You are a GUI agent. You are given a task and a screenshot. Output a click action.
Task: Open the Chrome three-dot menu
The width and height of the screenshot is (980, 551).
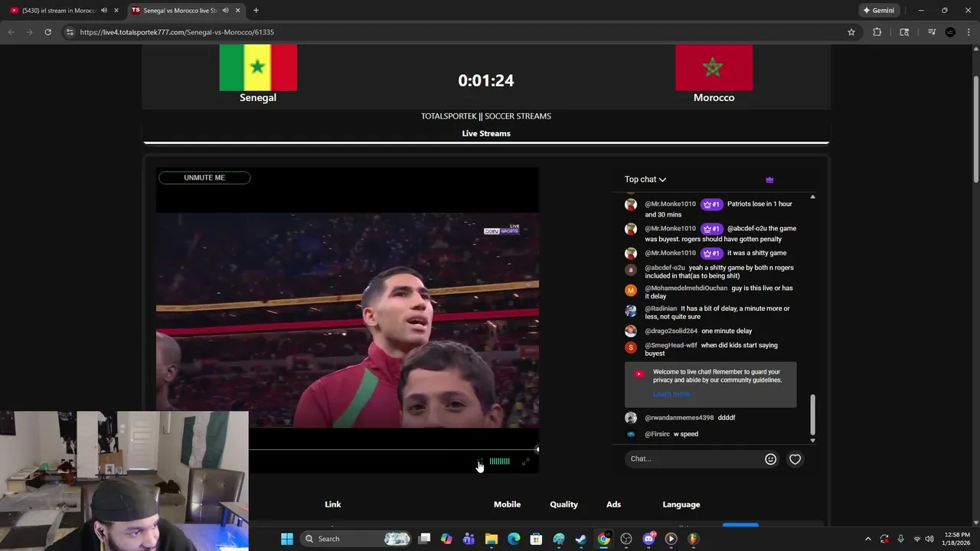pos(968,32)
